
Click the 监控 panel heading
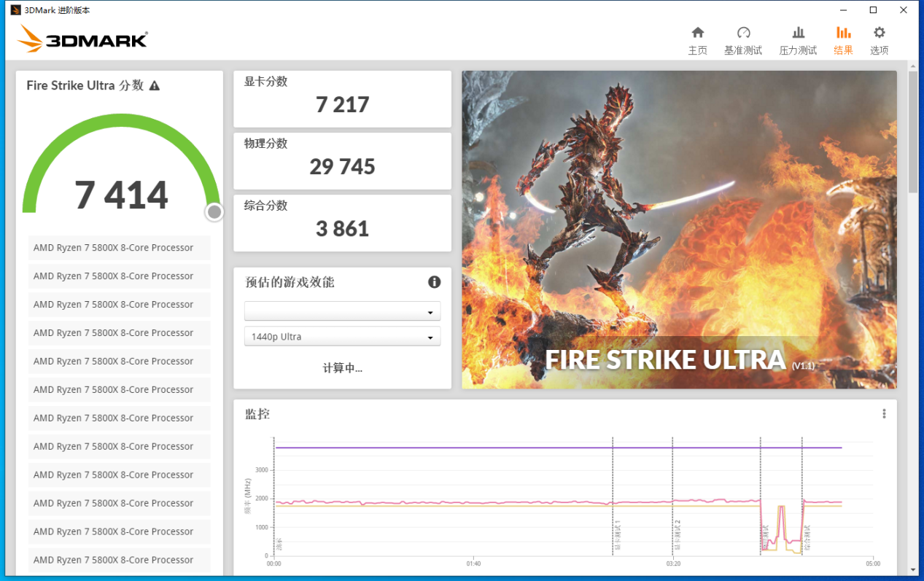[x=257, y=414]
